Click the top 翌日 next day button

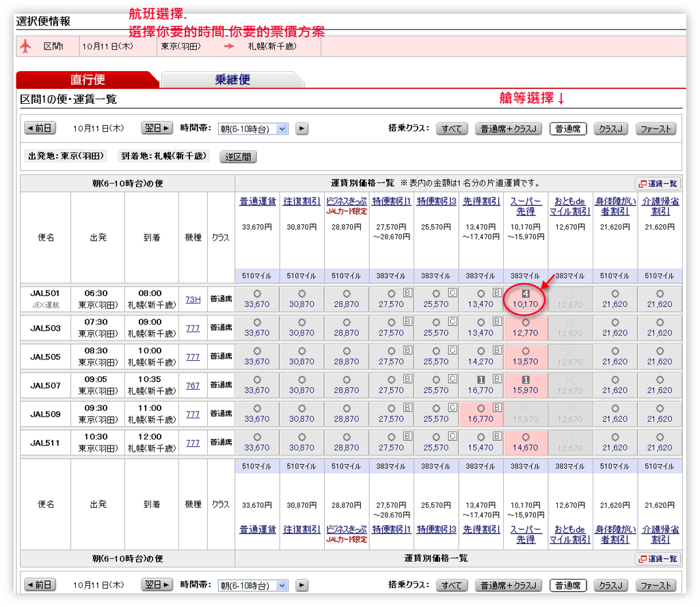coord(157,128)
